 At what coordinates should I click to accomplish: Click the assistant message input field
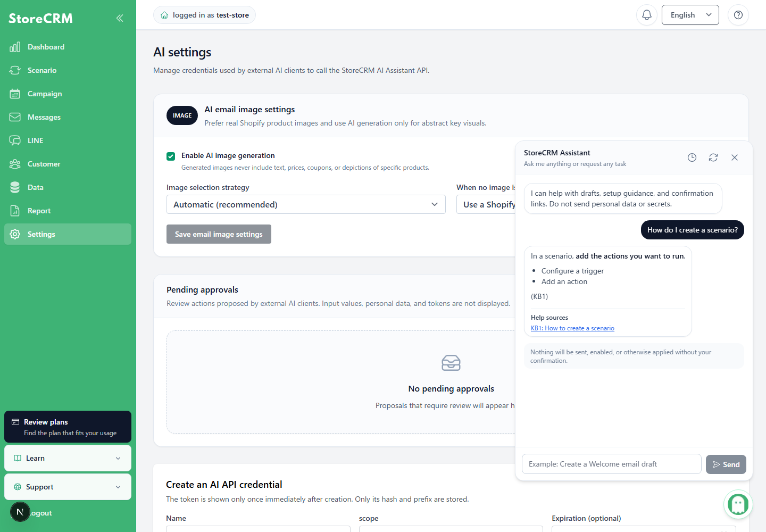coord(612,464)
